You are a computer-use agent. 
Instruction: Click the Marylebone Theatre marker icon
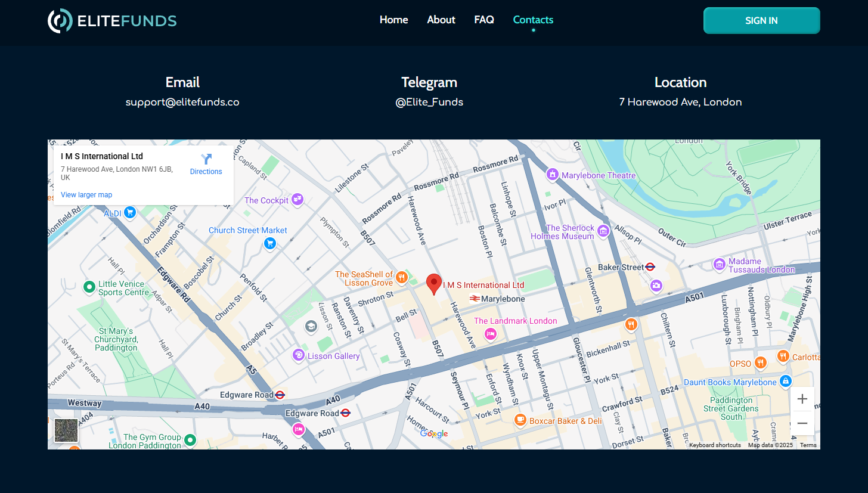(553, 175)
